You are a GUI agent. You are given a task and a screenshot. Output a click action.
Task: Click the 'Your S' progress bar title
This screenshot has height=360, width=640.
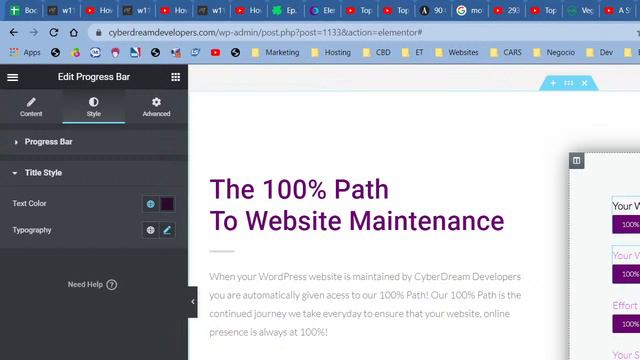click(x=626, y=355)
